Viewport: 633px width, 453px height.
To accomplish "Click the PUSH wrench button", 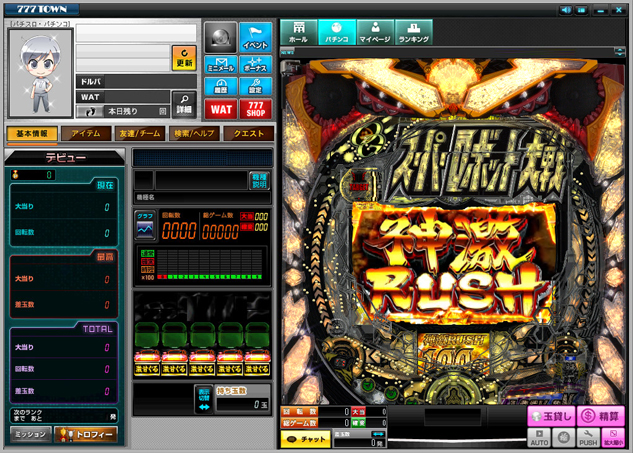I will (x=588, y=438).
